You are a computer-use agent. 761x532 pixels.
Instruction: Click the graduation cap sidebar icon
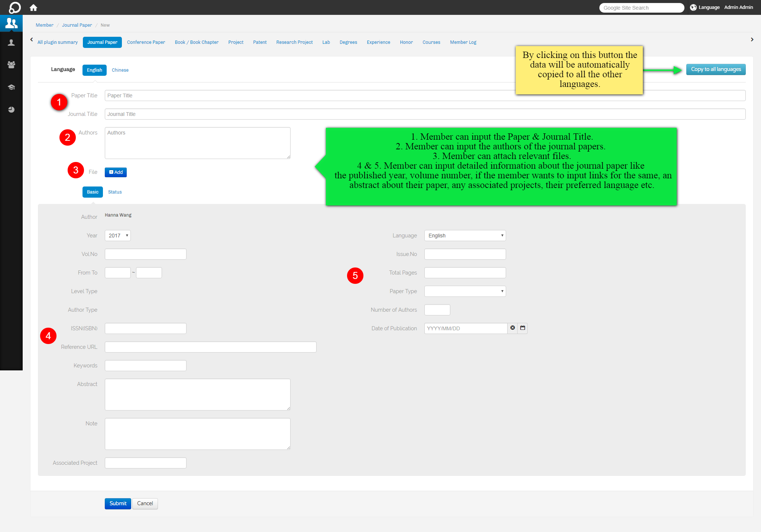(11, 87)
